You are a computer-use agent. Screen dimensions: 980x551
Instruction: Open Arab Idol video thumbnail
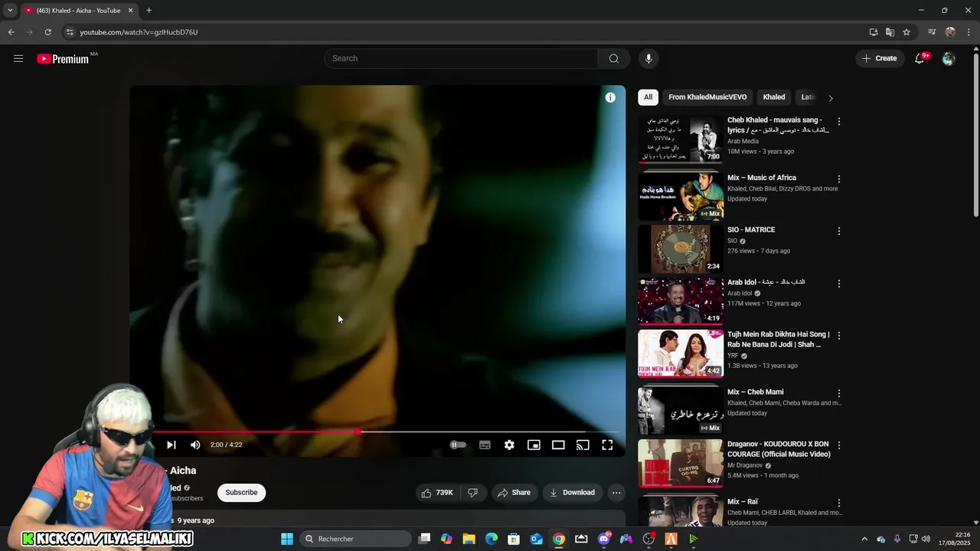click(681, 301)
